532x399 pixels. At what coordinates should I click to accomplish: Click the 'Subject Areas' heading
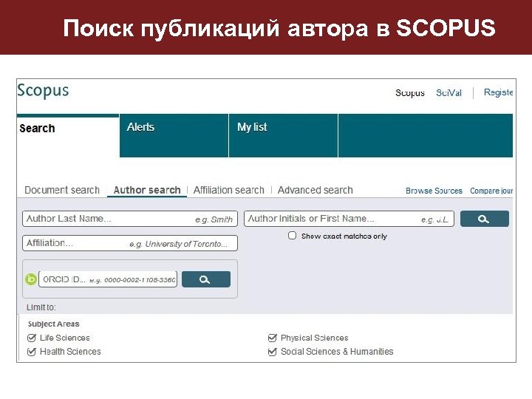point(54,324)
